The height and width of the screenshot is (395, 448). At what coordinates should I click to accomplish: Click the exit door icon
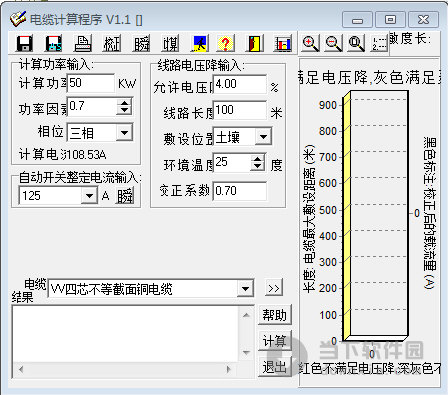254,43
